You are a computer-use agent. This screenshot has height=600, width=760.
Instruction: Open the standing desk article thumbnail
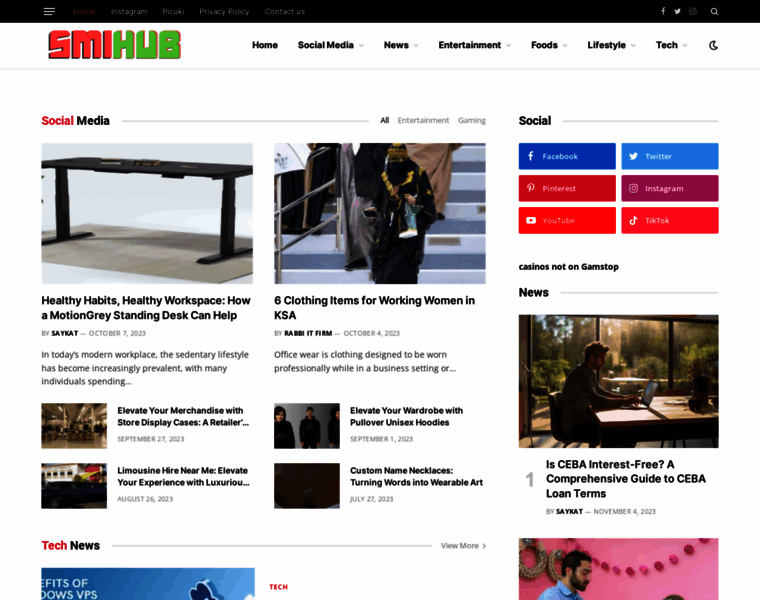[147, 213]
